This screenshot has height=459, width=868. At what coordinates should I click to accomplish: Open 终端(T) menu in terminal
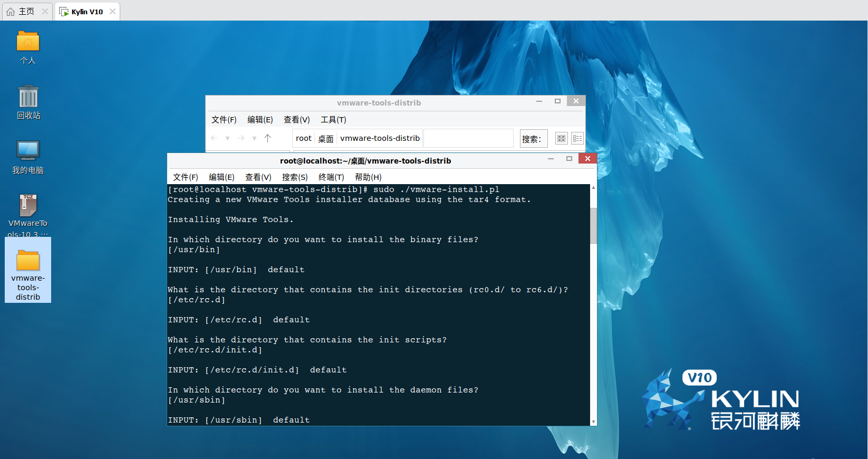pyautogui.click(x=331, y=177)
